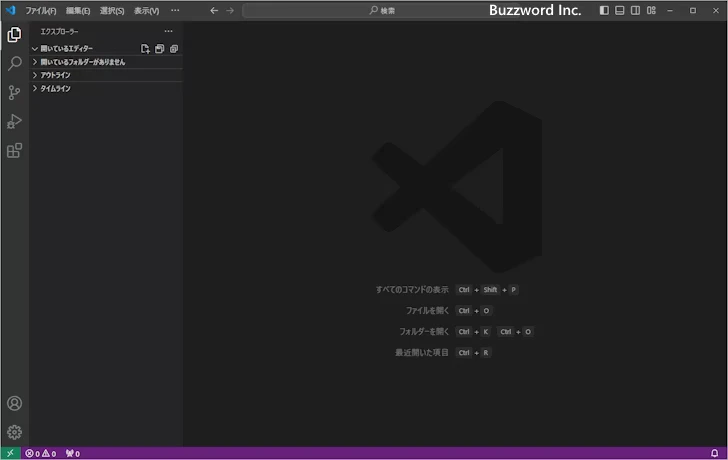728x460 pixels.
Task: Click the errors and warnings status indicator
Action: (x=41, y=454)
